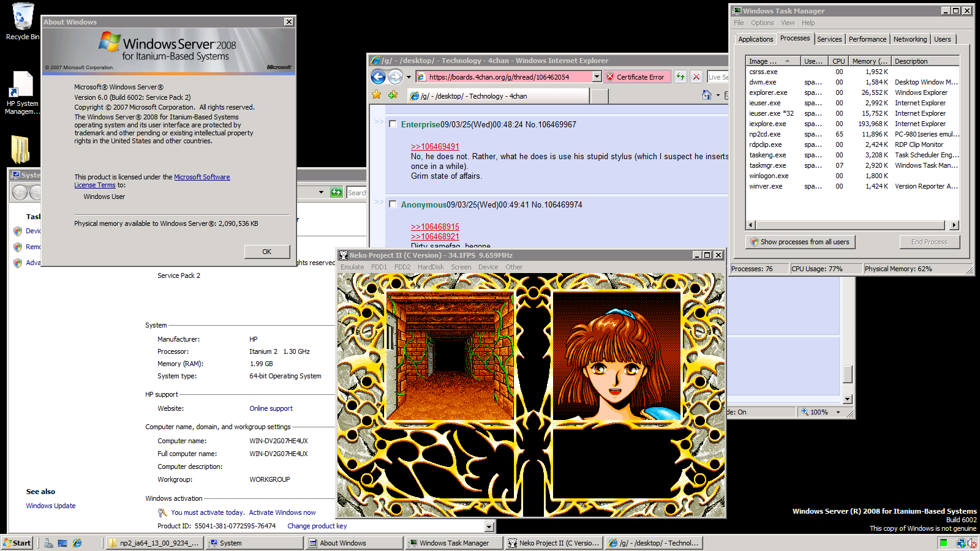Screen dimensions: 980x551
Task: Click the muted volume tray icon
Action: click(x=971, y=543)
